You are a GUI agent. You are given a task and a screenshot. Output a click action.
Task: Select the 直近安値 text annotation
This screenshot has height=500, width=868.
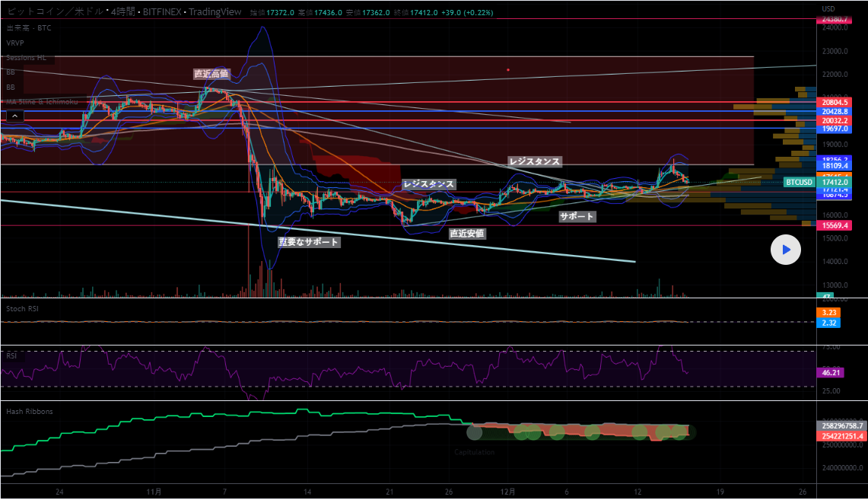coord(467,233)
